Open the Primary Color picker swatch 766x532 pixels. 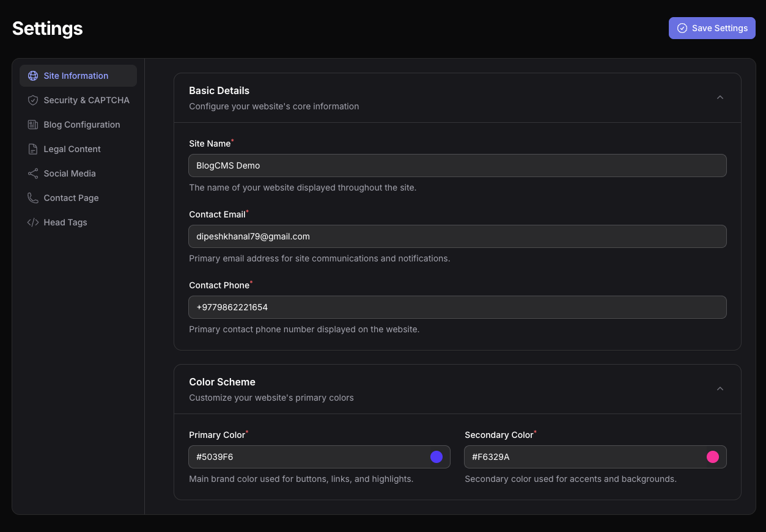click(436, 456)
